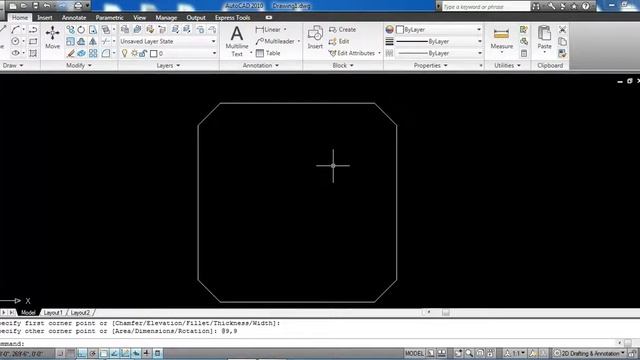The height and width of the screenshot is (360, 640).
Task: Expand the Layers panel
Action: coord(168,65)
